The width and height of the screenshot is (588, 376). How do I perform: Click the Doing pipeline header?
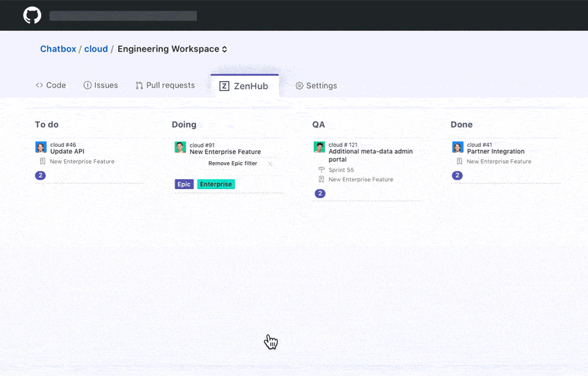coord(184,125)
